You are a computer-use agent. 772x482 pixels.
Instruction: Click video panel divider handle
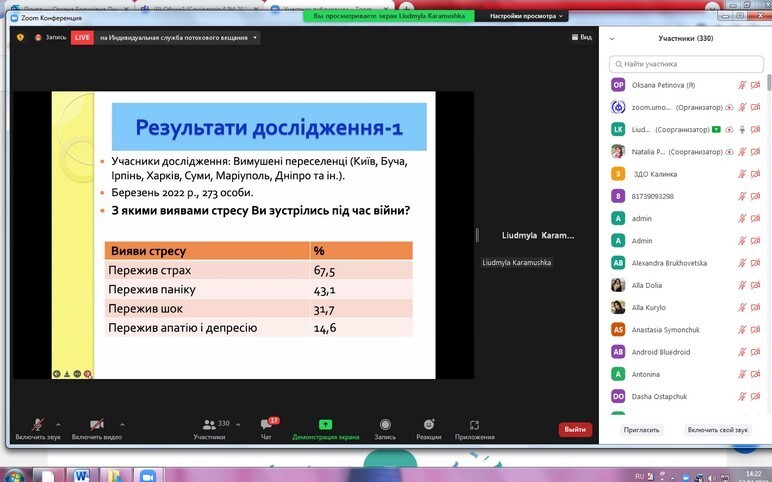pos(477,235)
